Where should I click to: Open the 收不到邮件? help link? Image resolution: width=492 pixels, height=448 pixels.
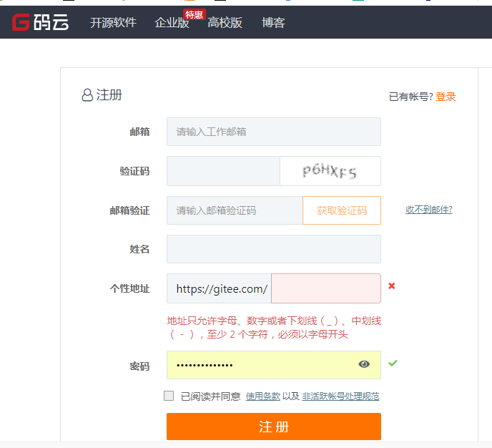point(428,210)
